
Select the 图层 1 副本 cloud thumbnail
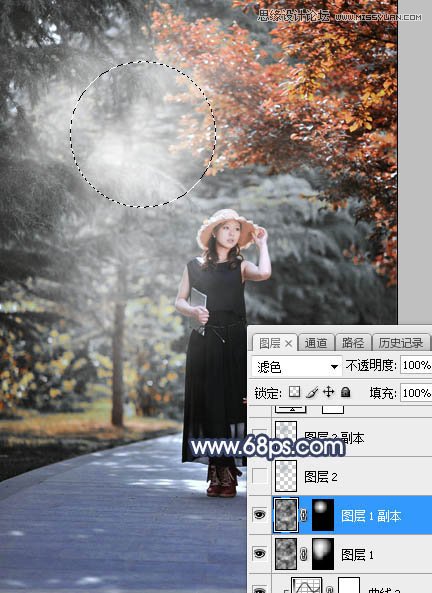tap(286, 515)
